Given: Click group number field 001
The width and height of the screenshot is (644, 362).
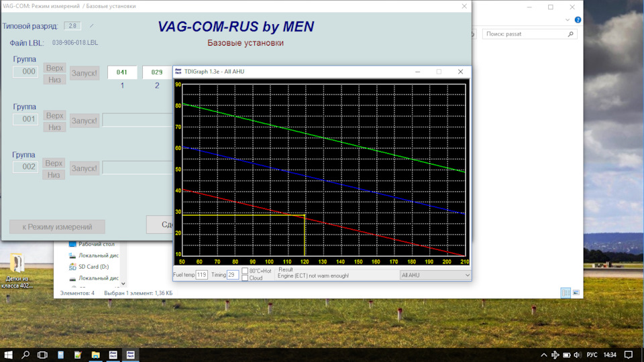Looking at the screenshot, I should tap(25, 119).
